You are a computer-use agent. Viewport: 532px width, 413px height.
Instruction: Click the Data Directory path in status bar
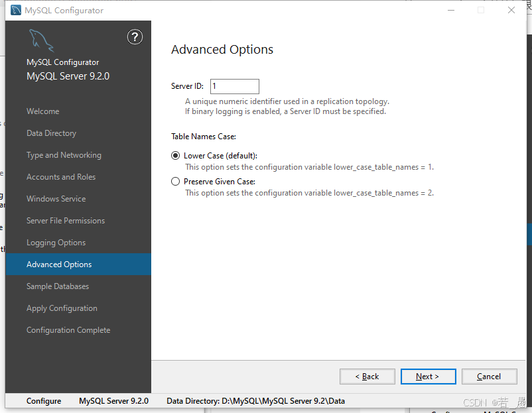(x=255, y=401)
